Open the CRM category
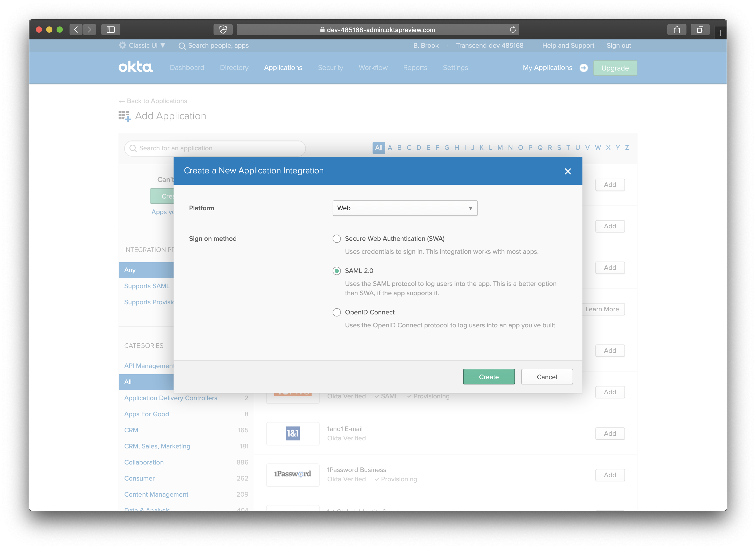This screenshot has width=756, height=549. 131,430
